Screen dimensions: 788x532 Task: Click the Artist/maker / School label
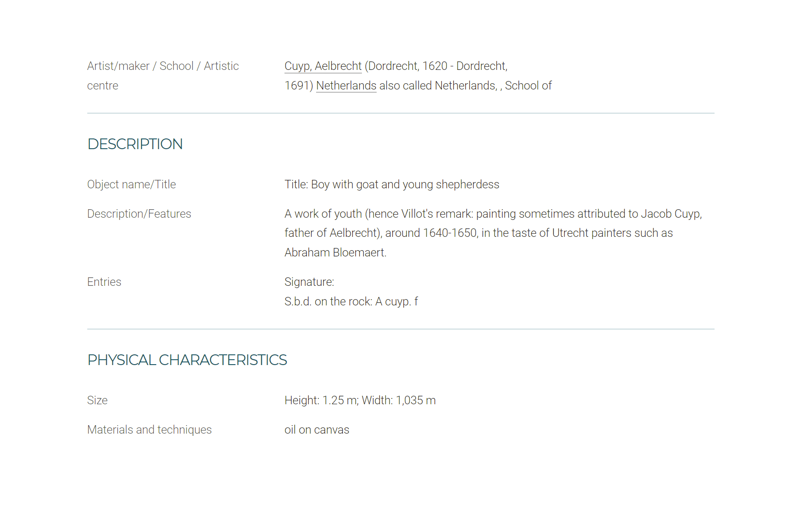163,76
